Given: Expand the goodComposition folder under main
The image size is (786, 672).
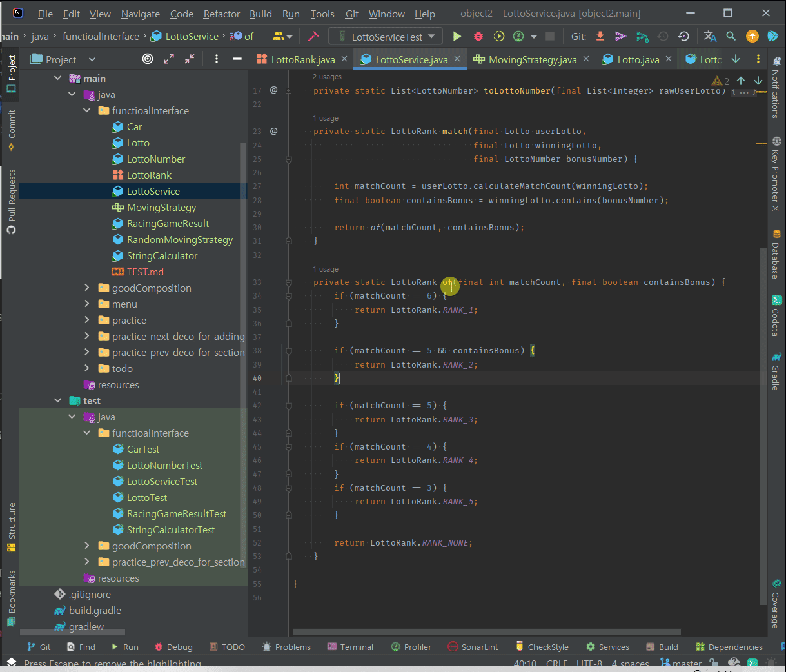Looking at the screenshot, I should click(x=87, y=288).
